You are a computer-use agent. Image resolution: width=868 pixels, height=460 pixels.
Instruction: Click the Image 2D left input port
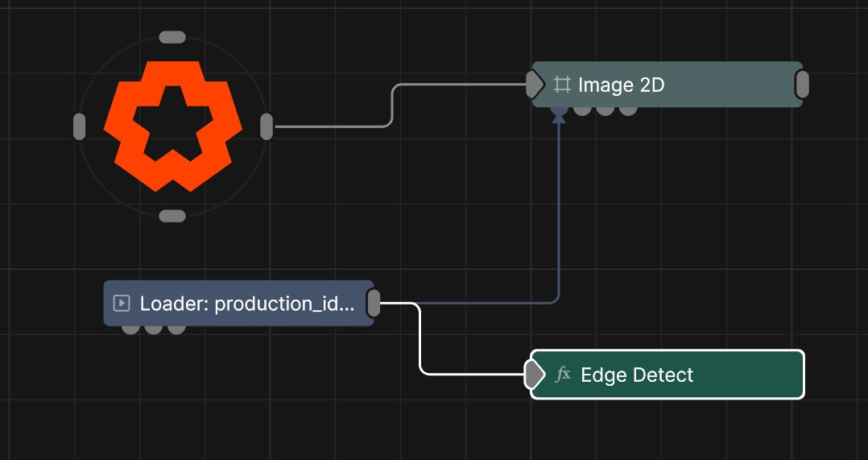pos(534,84)
